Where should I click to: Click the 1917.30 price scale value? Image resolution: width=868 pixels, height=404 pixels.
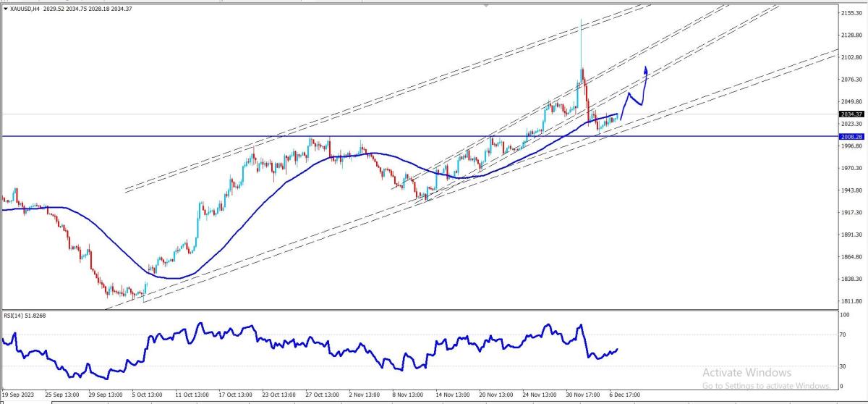point(851,212)
